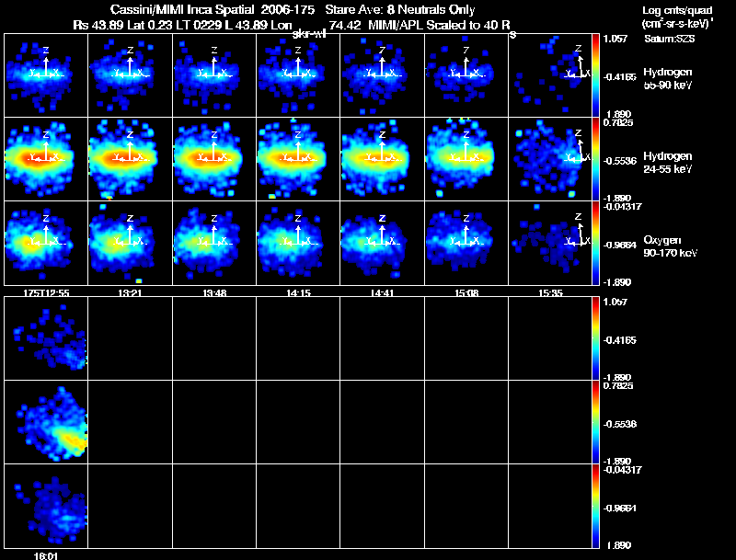Click the sparse Hydrogen 55-90 keV panel at 15:35
Viewport: 736px width, 560px height.
[550, 75]
